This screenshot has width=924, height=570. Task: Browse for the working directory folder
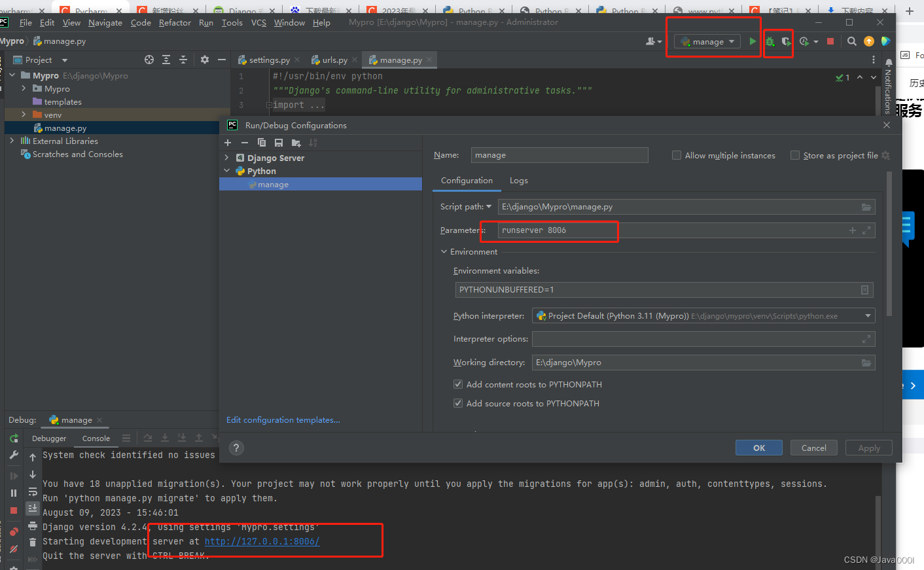[x=866, y=363]
